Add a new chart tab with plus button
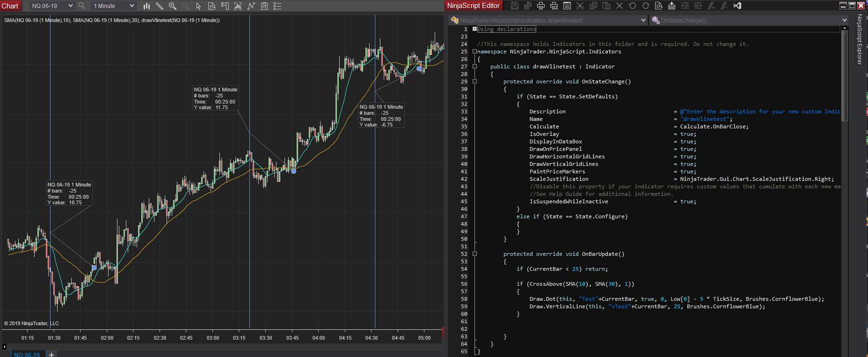The height and width of the screenshot is (357, 868). 51,354
